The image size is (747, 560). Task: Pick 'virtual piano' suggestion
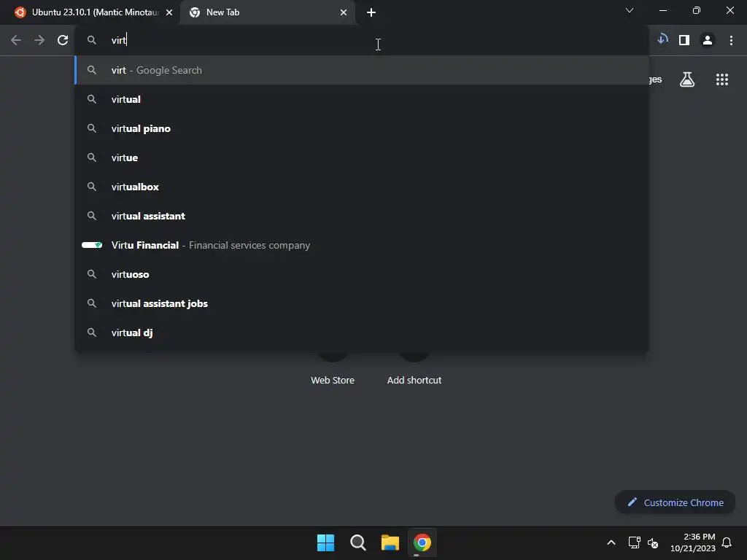[x=362, y=128]
